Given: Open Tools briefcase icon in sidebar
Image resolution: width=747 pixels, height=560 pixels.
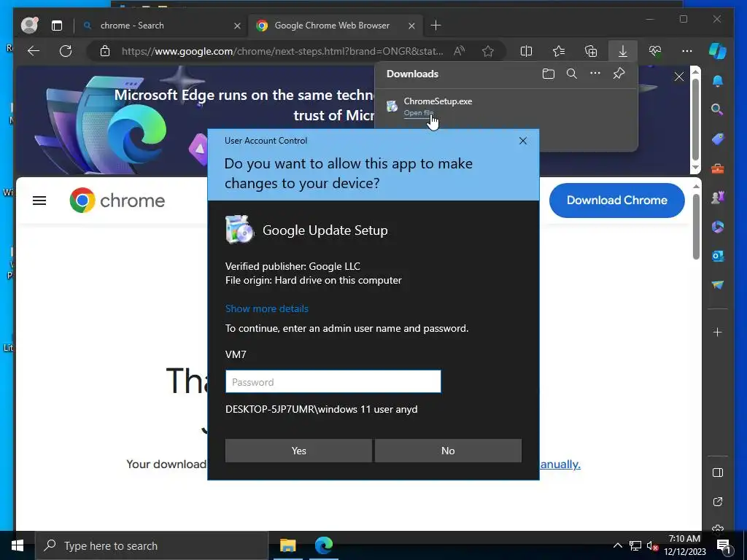Looking at the screenshot, I should coord(718,168).
